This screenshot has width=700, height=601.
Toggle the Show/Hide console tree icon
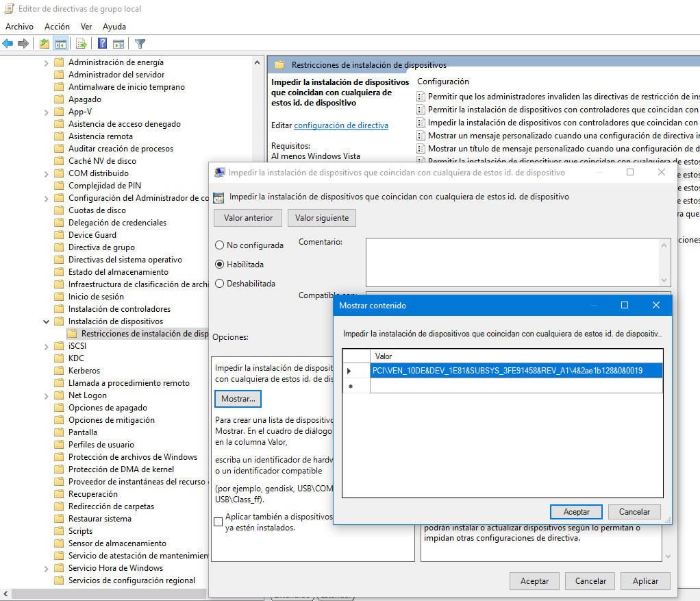61,43
